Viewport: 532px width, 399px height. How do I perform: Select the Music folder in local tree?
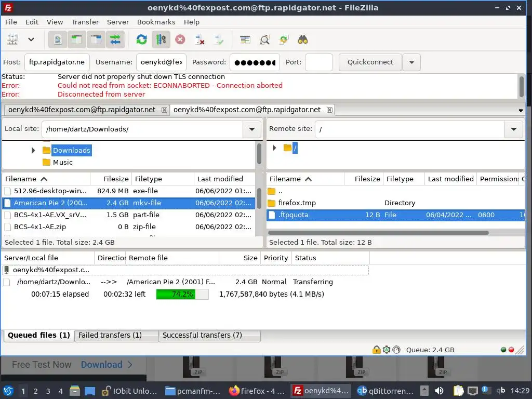pos(63,162)
